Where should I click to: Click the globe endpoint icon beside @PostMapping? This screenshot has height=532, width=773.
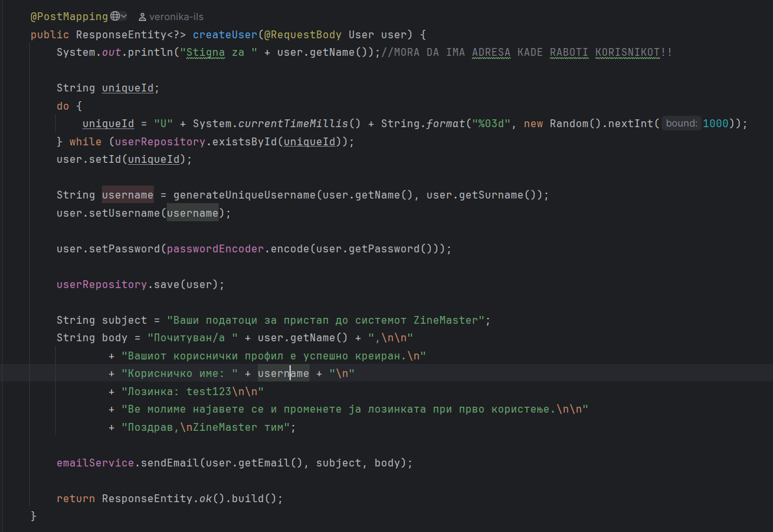[115, 16]
